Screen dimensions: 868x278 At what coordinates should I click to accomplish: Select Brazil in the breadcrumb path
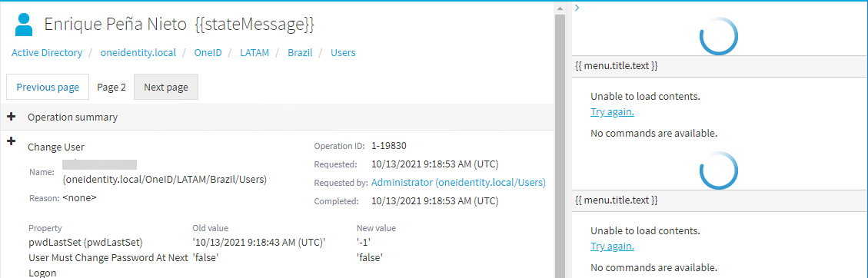click(x=300, y=53)
